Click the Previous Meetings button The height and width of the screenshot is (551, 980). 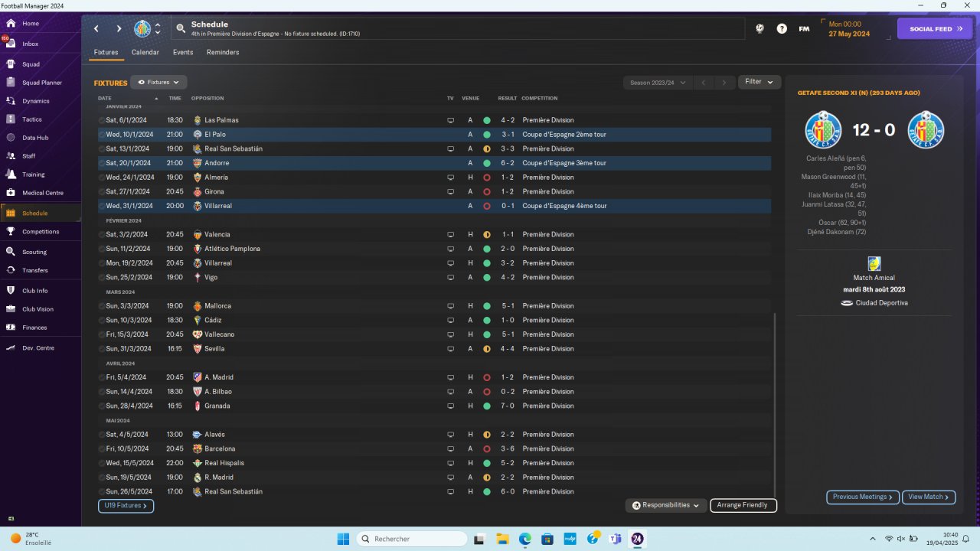(x=863, y=497)
